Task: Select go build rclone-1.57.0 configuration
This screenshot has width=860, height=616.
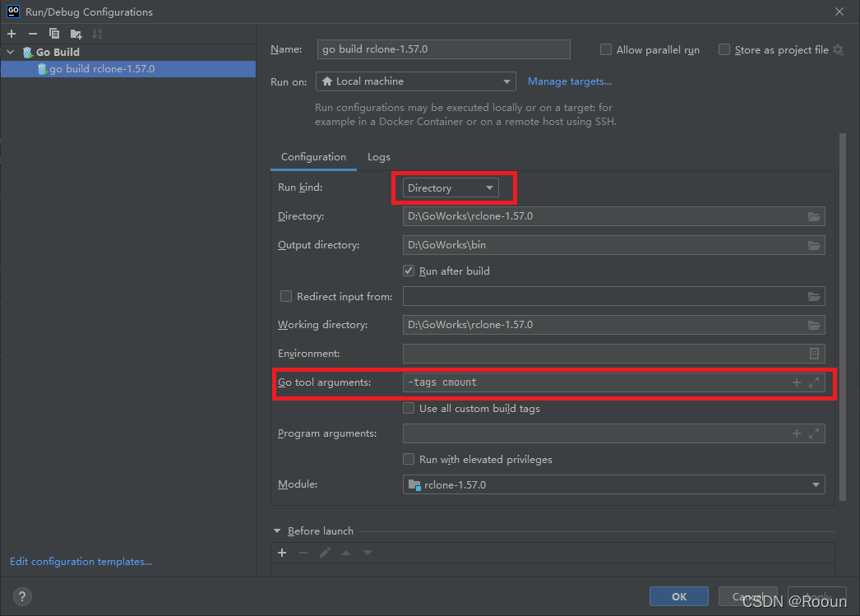Action: 127,69
